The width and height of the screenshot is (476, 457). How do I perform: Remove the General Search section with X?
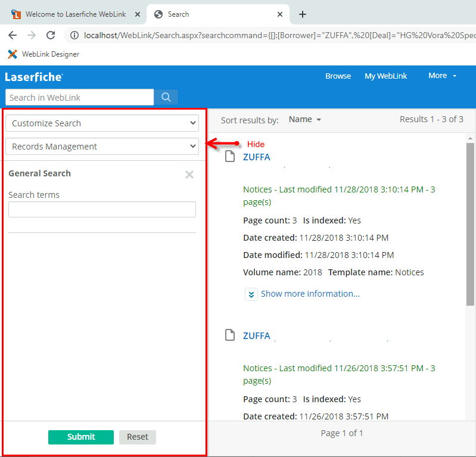click(x=189, y=175)
